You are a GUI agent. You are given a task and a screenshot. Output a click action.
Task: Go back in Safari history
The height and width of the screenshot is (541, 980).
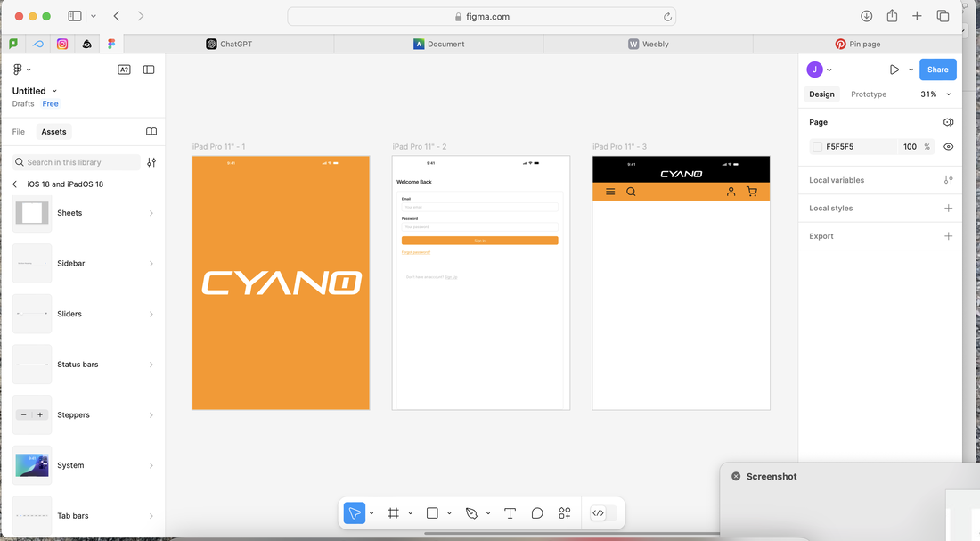click(x=117, y=16)
